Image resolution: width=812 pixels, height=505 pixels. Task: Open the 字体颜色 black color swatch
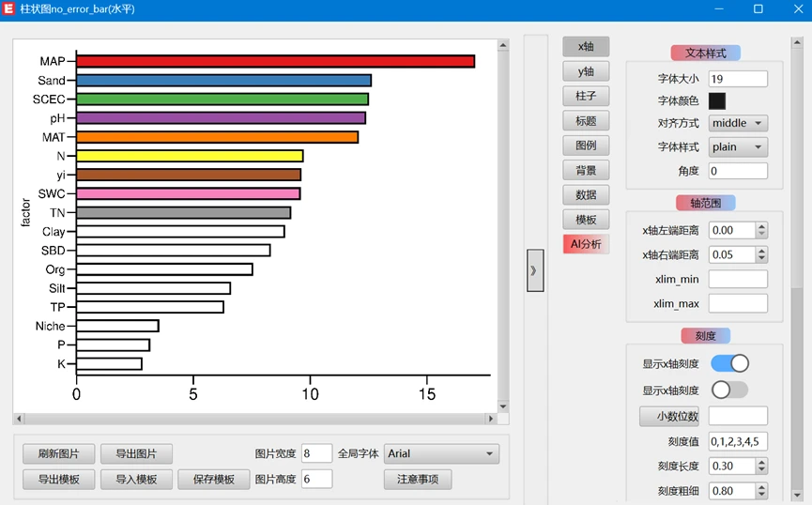tap(717, 100)
